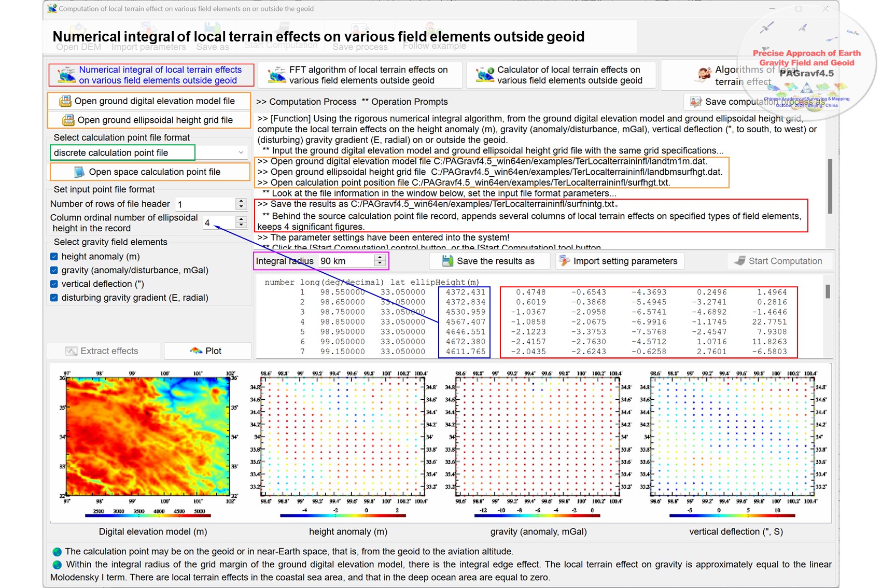Click the vertical deflection plot thumbnail
The width and height of the screenshot is (882, 588).
(x=733, y=438)
